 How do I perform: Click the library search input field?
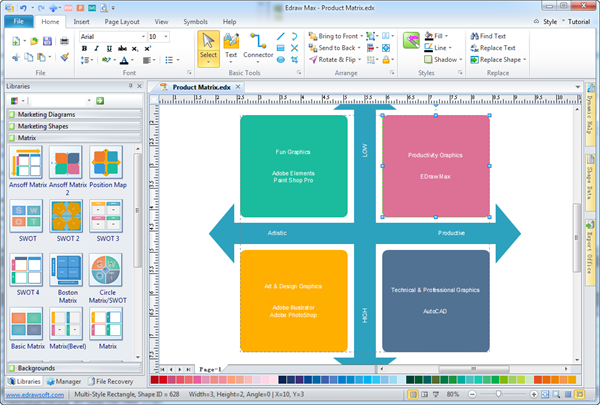pyautogui.click(x=59, y=101)
